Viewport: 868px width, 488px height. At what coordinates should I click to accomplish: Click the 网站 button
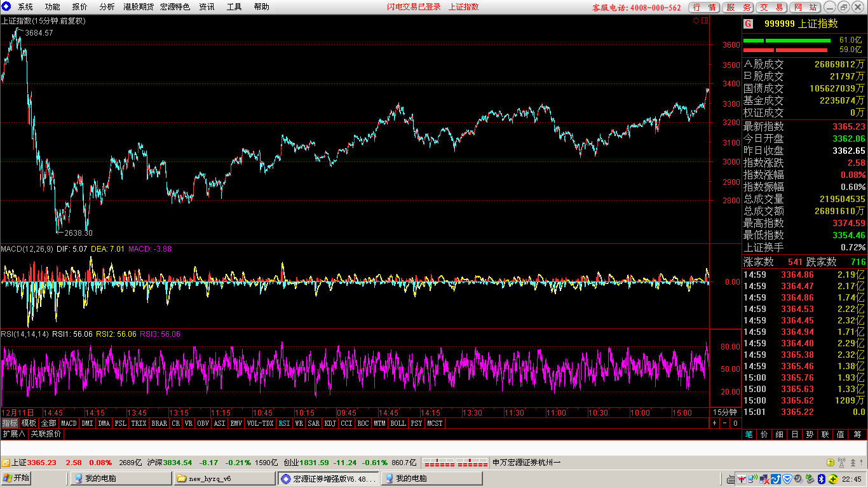806,7
